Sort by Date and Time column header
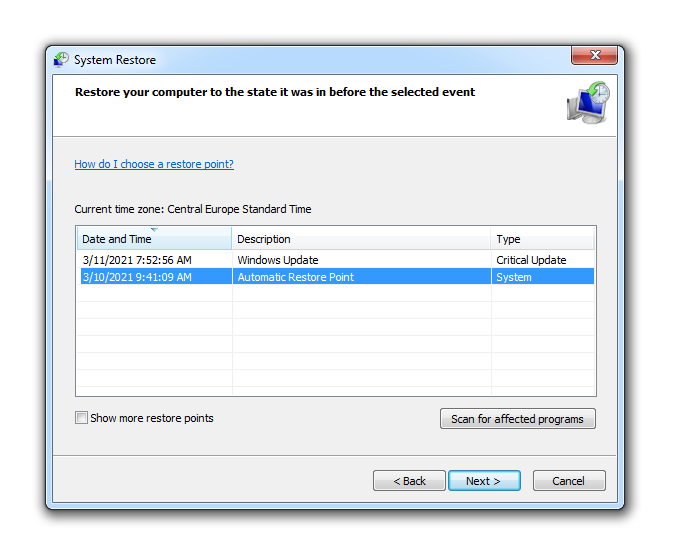 (154, 239)
